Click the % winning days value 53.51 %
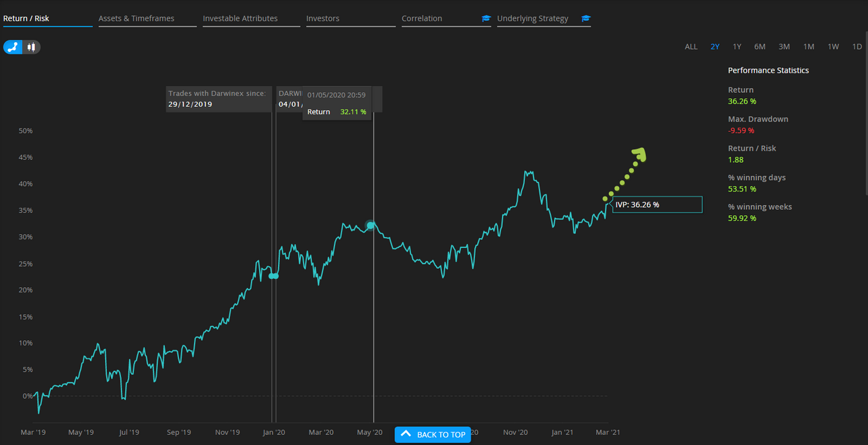868x445 pixels. (742, 189)
